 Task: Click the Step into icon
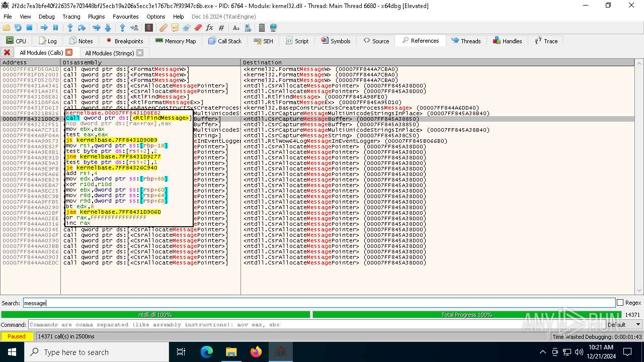click(x=70, y=28)
